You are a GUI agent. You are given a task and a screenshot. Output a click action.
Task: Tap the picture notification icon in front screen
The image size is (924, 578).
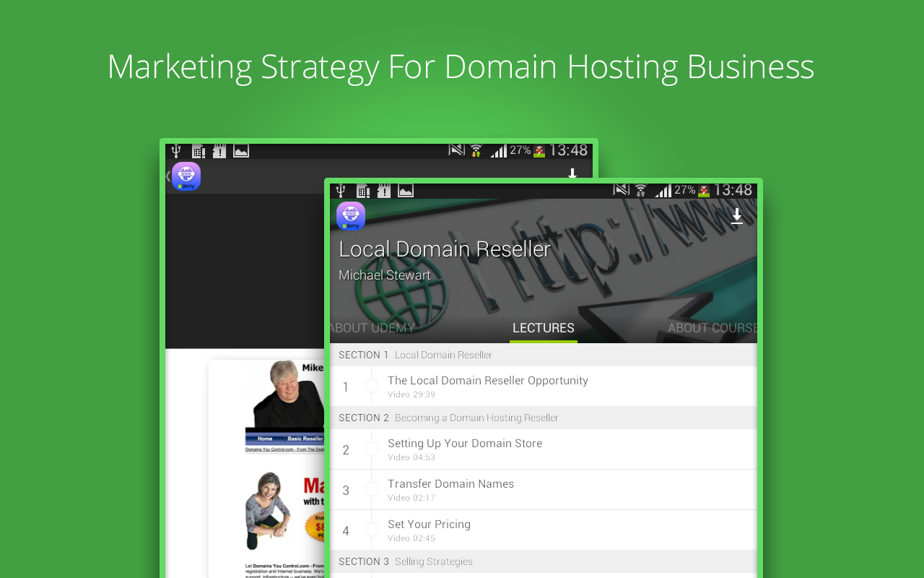point(406,191)
